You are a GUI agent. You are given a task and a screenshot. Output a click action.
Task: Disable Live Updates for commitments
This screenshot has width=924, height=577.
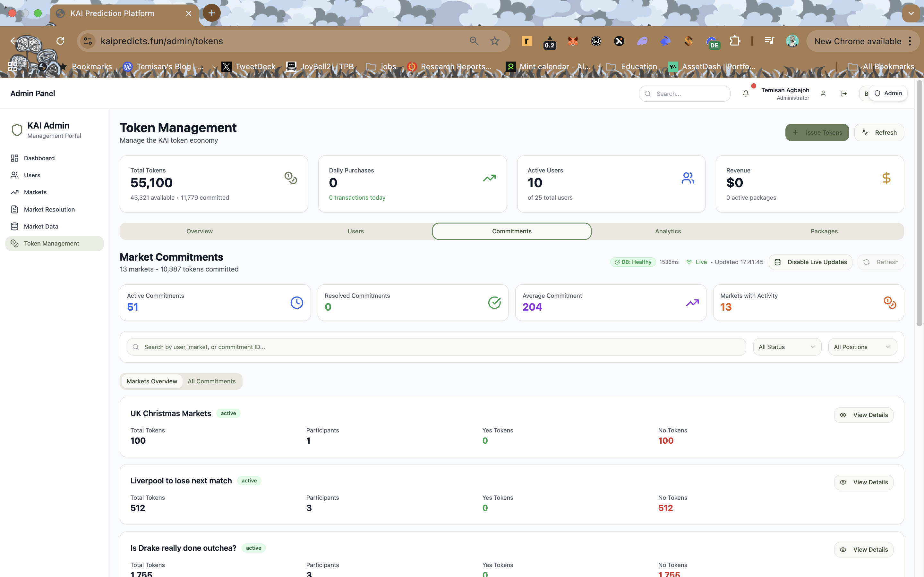click(x=810, y=262)
